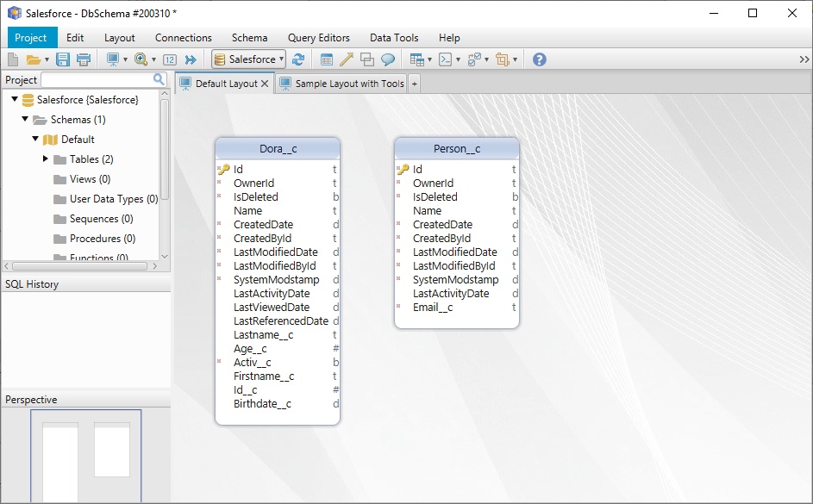Click the Open project folder icon
The image size is (813, 504).
(x=33, y=59)
